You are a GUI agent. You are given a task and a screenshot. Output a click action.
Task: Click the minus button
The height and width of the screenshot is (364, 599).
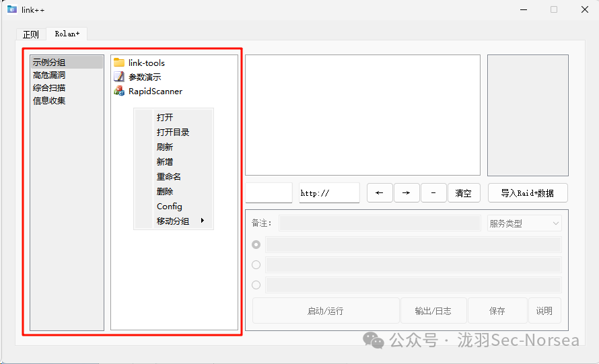click(x=433, y=193)
